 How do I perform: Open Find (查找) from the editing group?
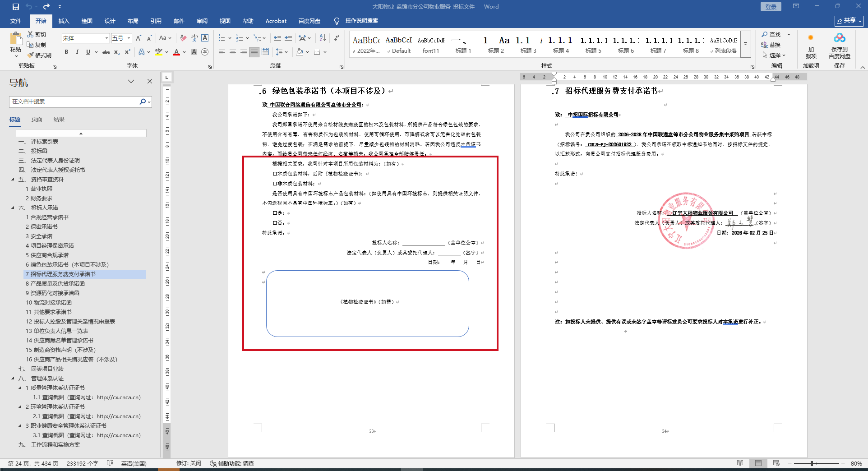coord(771,34)
